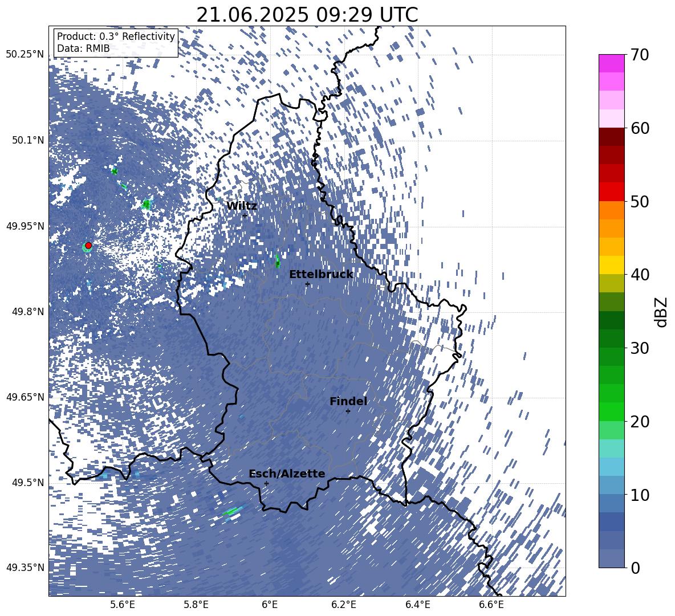Click the 'Product: 0.3° Reflectivity' text
The width and height of the screenshot is (675, 616).
pos(116,36)
